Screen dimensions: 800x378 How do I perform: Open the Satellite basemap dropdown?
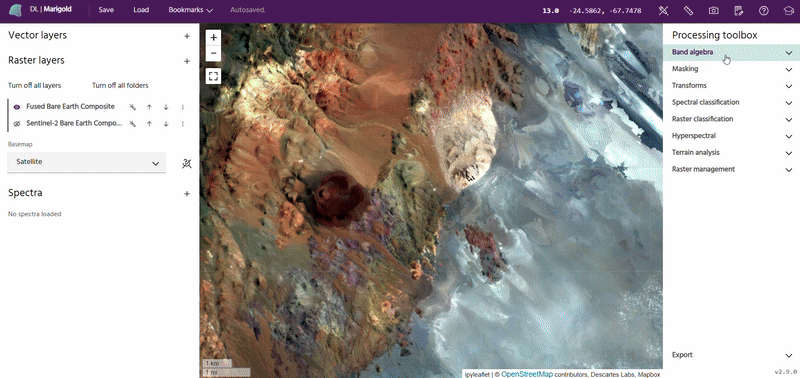pyautogui.click(x=87, y=163)
